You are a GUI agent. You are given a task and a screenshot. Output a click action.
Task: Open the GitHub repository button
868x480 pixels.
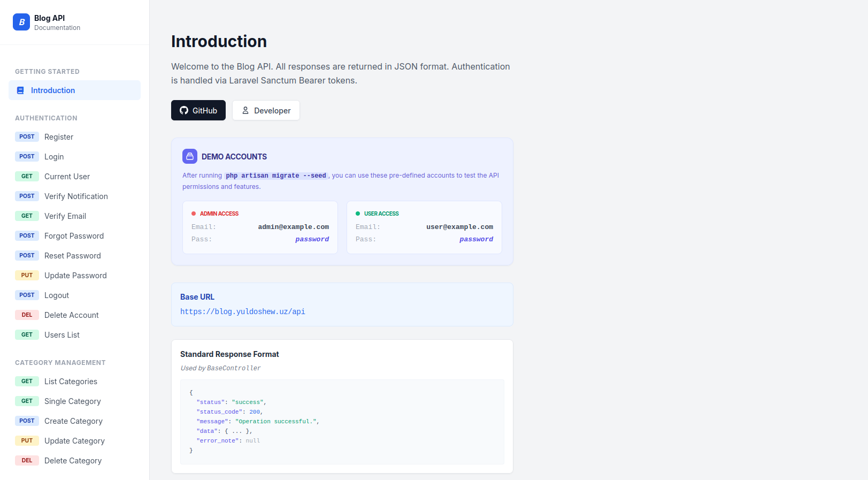click(198, 110)
